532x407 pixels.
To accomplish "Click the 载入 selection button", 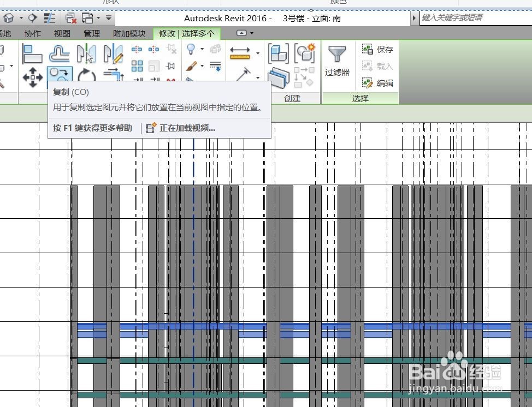I will tap(377, 66).
